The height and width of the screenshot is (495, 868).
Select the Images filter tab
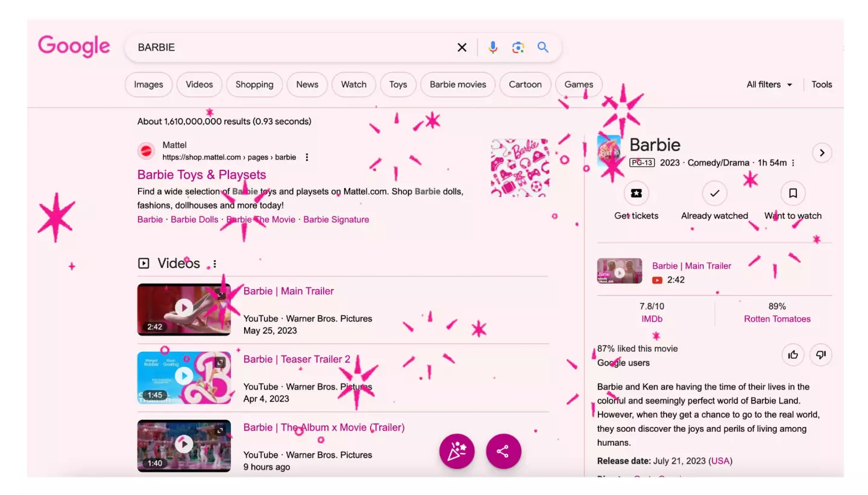click(x=148, y=84)
